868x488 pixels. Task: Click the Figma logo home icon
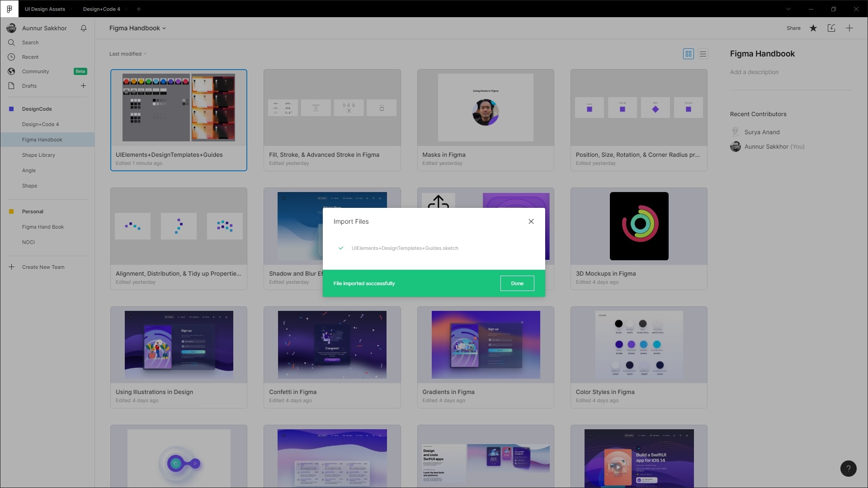pos(9,9)
